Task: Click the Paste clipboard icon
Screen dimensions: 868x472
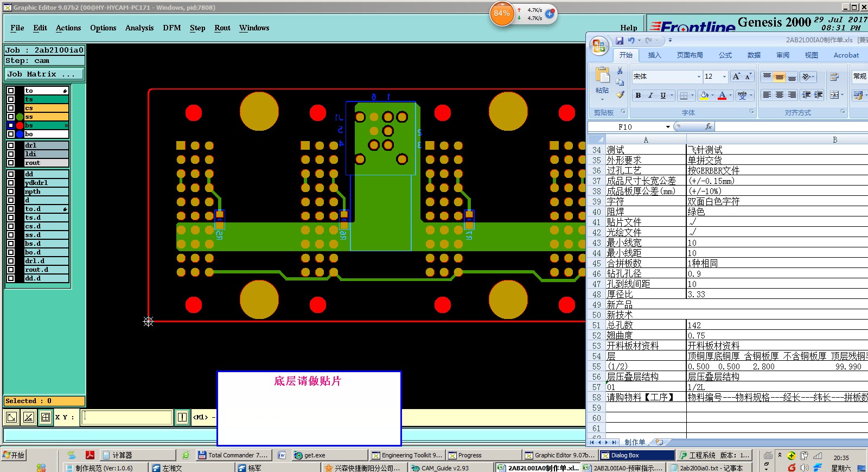Action: pyautogui.click(x=602, y=75)
